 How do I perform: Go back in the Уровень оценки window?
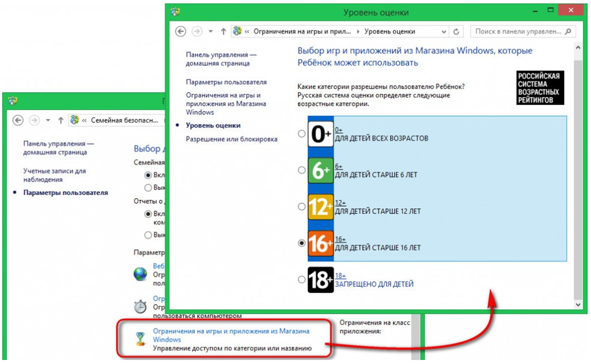[x=180, y=31]
